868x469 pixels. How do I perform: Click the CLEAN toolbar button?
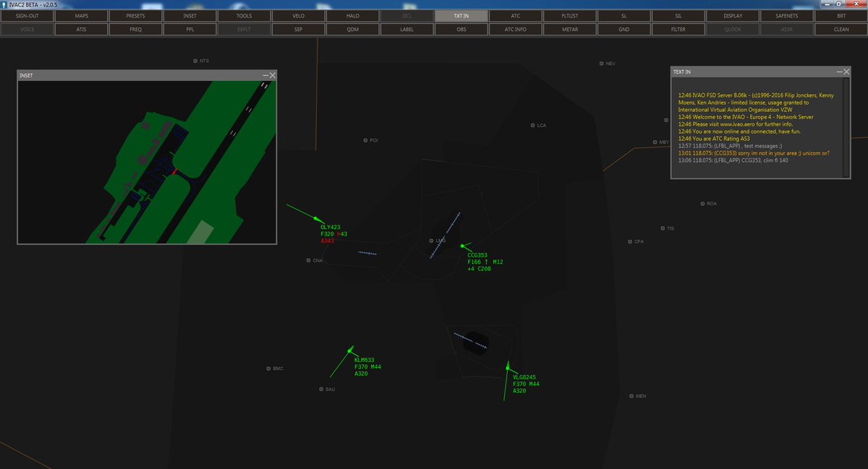(x=841, y=30)
